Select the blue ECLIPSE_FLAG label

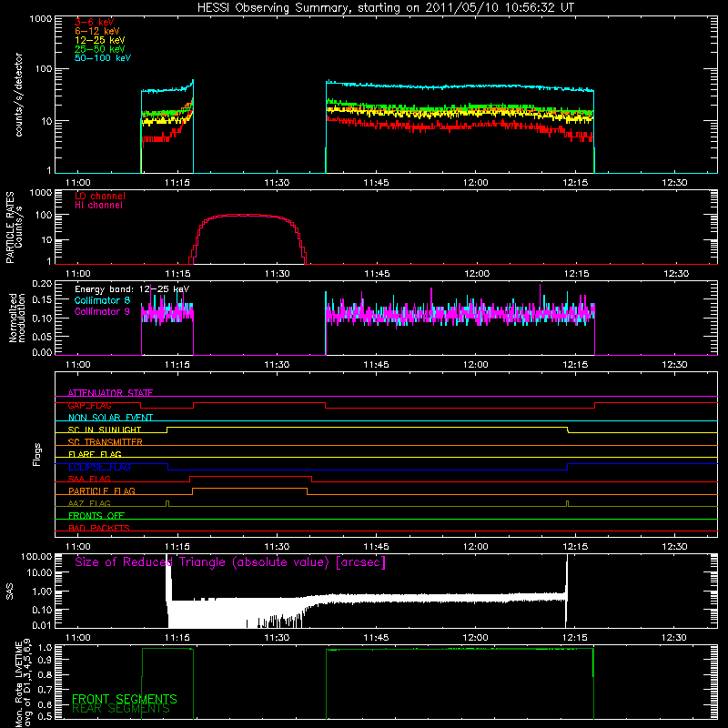point(99,467)
